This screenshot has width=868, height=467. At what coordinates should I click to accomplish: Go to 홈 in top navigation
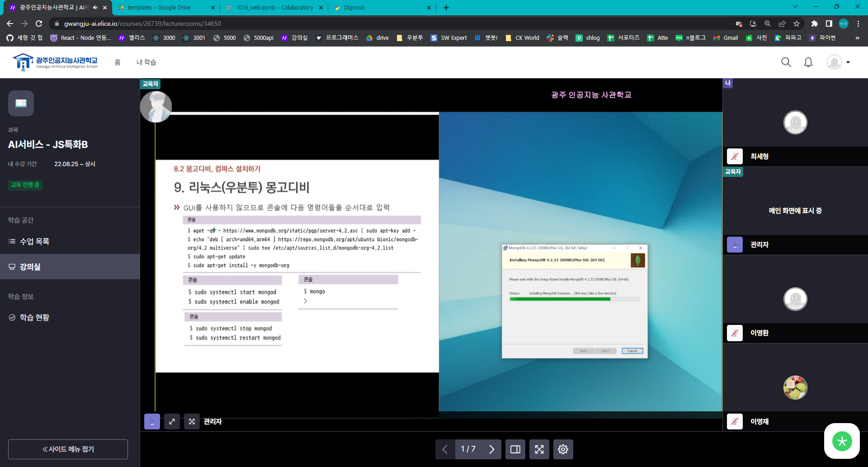(118, 62)
